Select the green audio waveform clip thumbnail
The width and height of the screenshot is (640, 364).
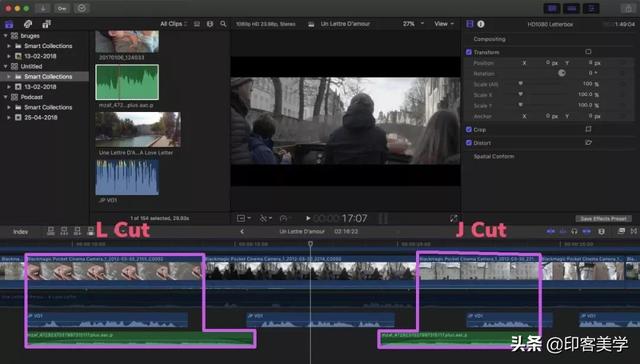(127, 82)
